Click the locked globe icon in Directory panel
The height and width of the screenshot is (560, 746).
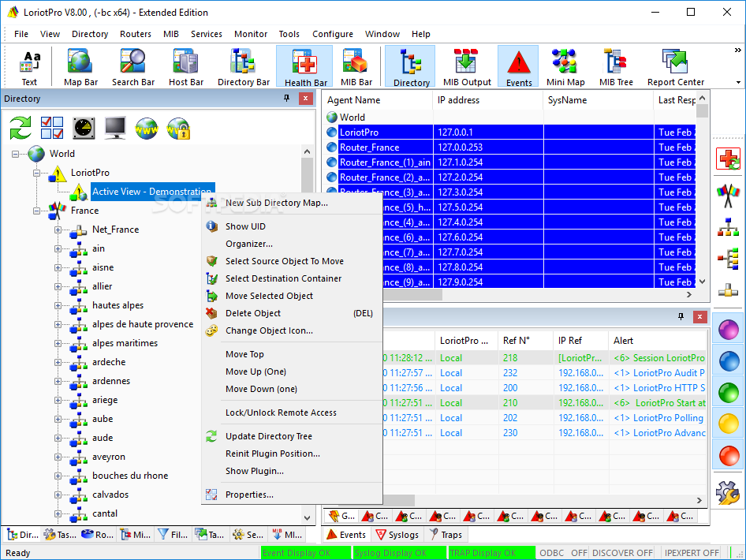[x=178, y=128]
